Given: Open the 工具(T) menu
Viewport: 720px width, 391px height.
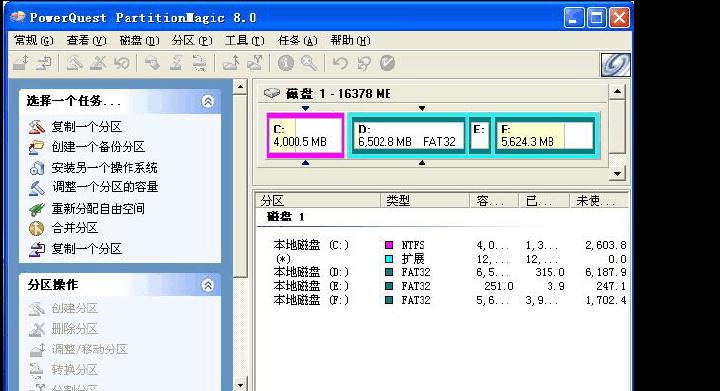Looking at the screenshot, I should click(x=244, y=40).
